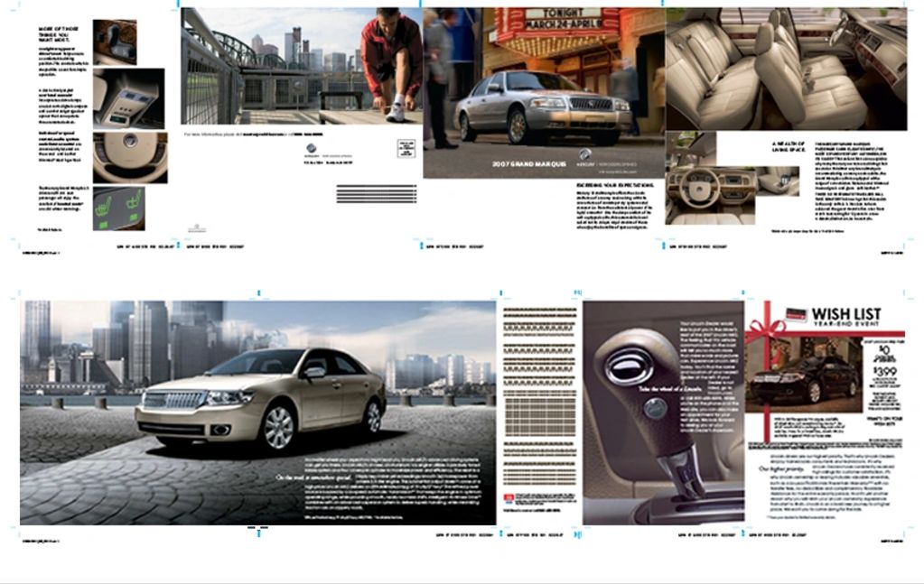The width and height of the screenshot is (924, 584).
Task: Select the wood-trim gear shifter photo
Action: click(115, 42)
